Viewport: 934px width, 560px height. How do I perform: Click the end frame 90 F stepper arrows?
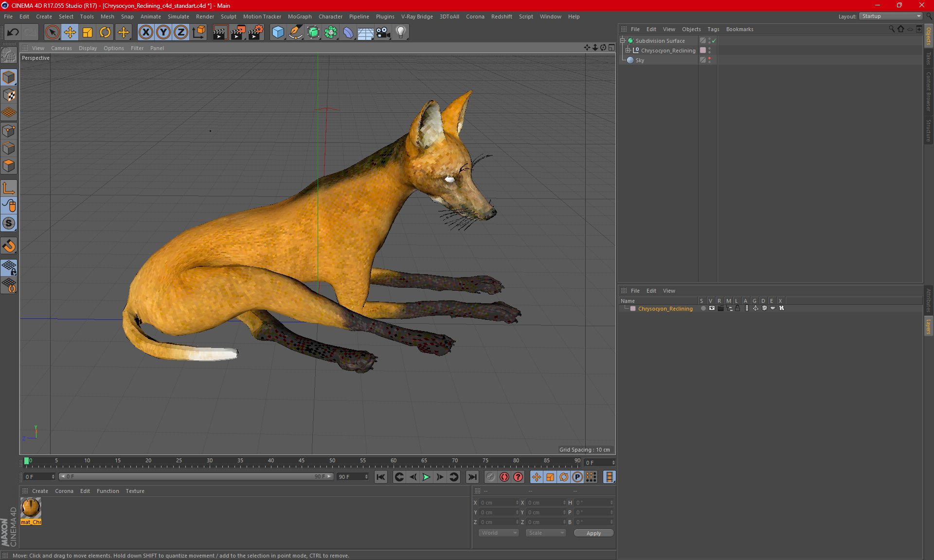point(366,477)
